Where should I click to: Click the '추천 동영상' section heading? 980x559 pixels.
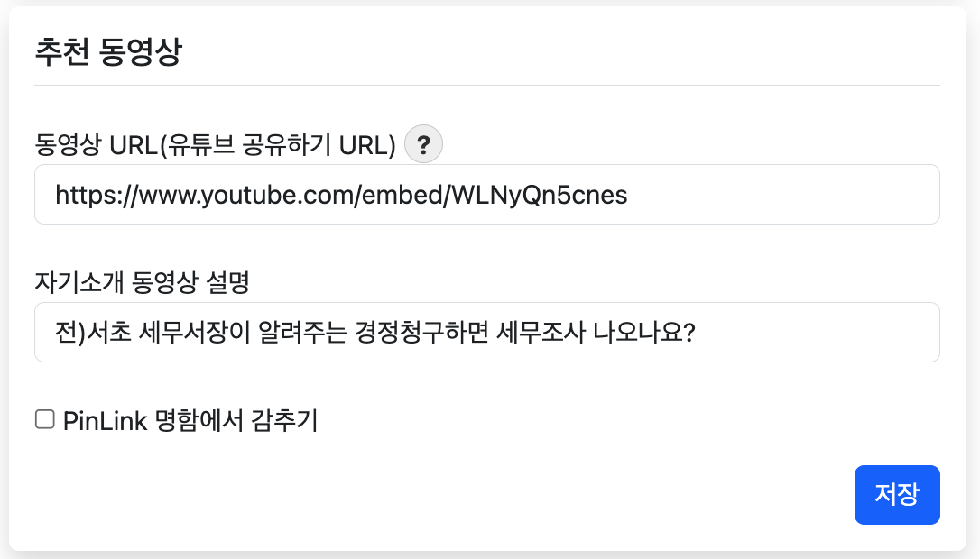[x=108, y=52]
